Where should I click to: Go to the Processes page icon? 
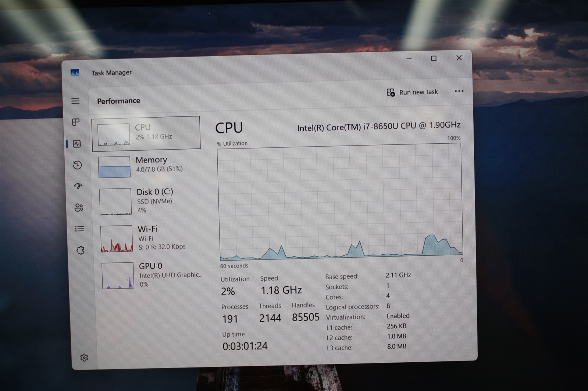[76, 122]
